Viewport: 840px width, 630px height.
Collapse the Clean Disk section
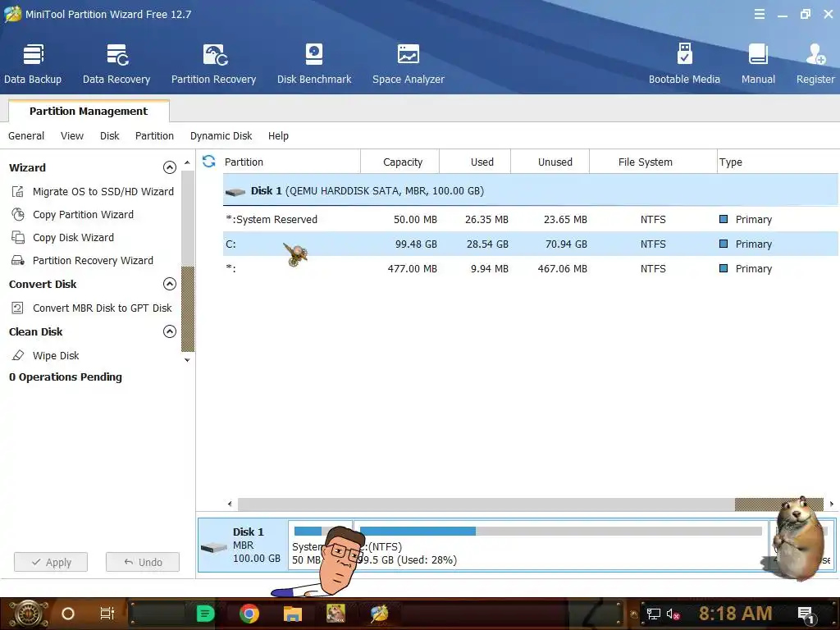[169, 331]
